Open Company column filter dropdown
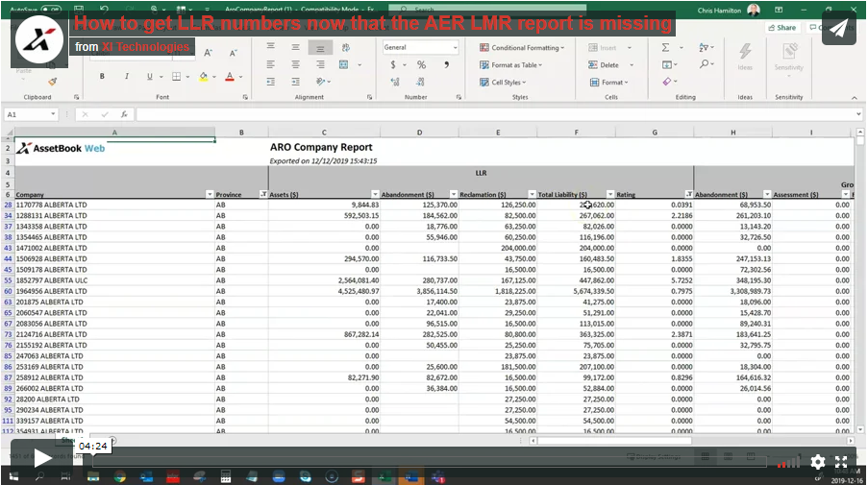Screen dimensions: 868x485 tap(210, 195)
